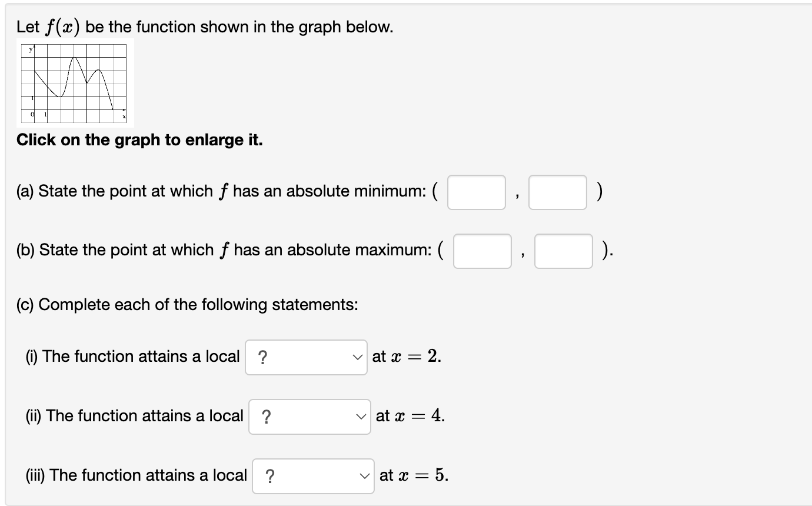
Task: Click the question mark in the x=4 dropdown
Action: 266,416
